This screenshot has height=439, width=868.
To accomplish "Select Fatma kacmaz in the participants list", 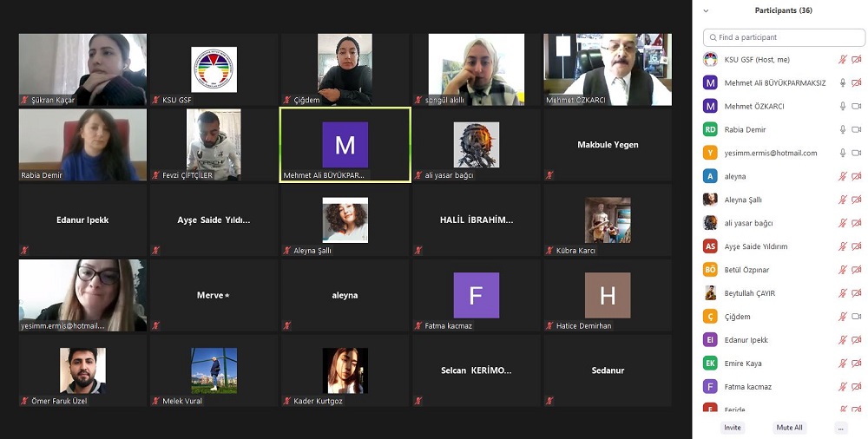I will (747, 387).
